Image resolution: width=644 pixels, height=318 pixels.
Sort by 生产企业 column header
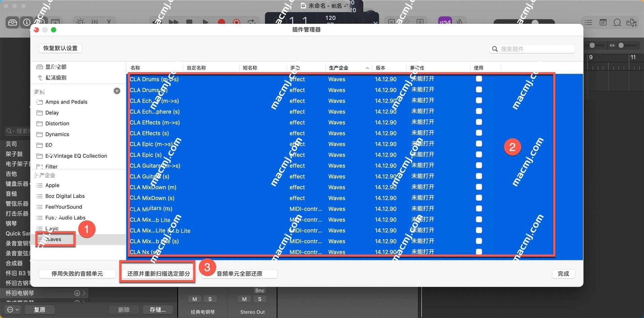pyautogui.click(x=348, y=68)
